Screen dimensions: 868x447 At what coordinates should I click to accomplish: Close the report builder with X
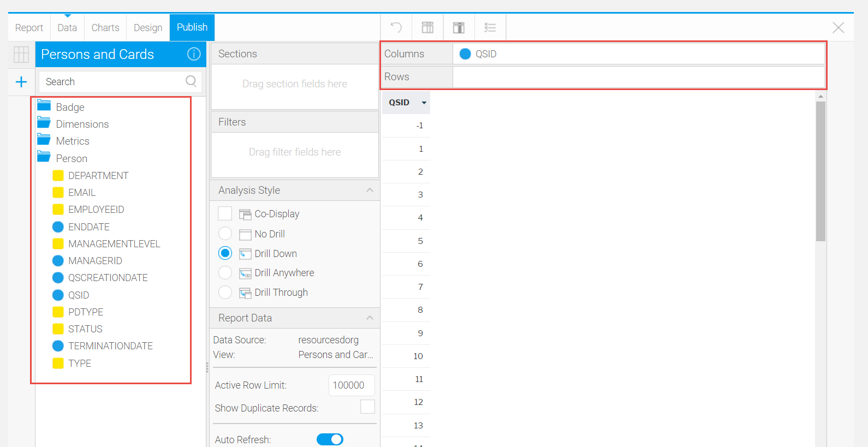838,27
